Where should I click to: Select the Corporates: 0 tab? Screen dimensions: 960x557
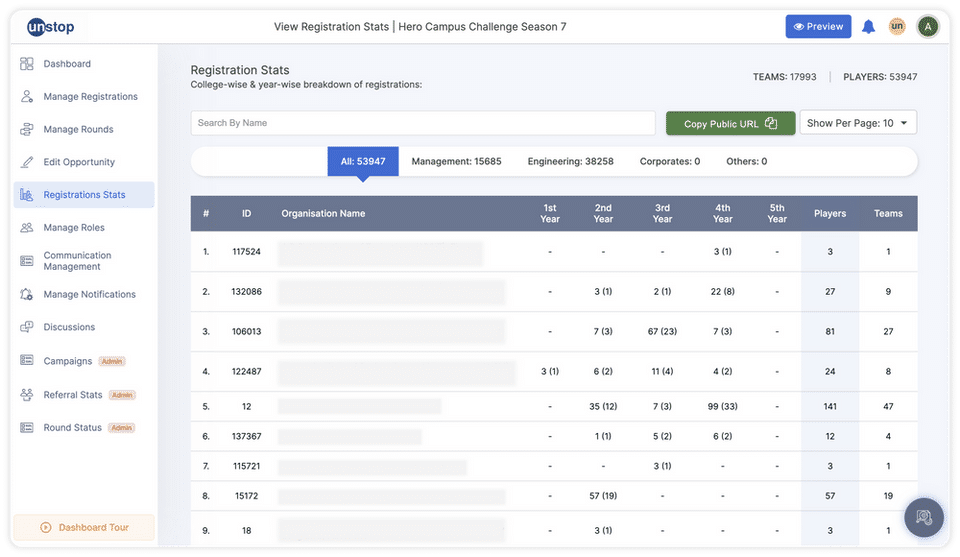click(x=669, y=161)
